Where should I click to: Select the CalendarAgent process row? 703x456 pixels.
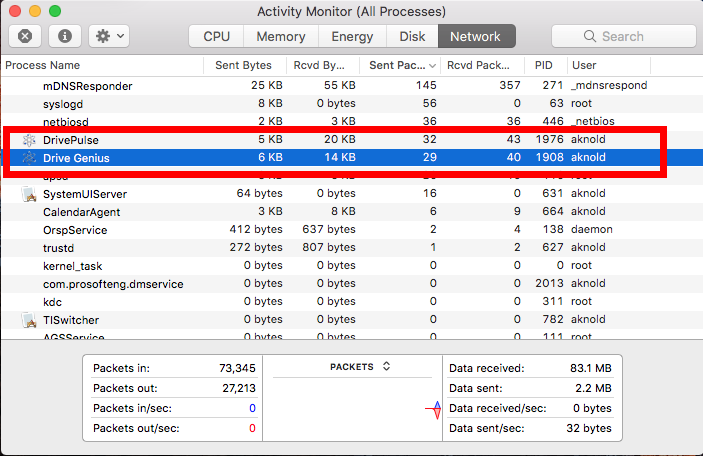point(300,212)
